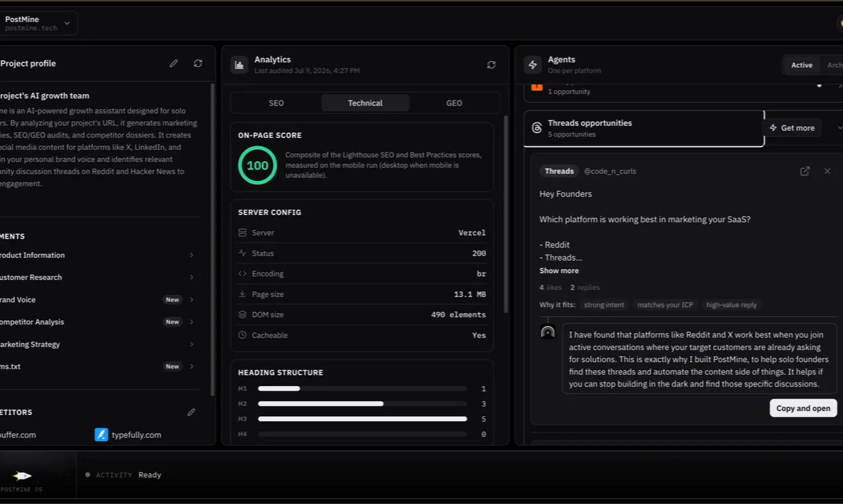This screenshot has width=843, height=504.
Task: Click the 490 elements value
Action: click(458, 315)
